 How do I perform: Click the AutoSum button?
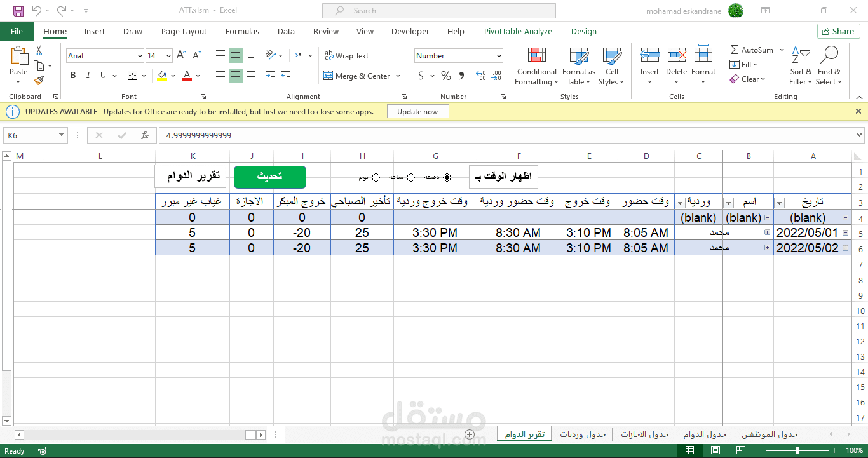[x=752, y=50]
